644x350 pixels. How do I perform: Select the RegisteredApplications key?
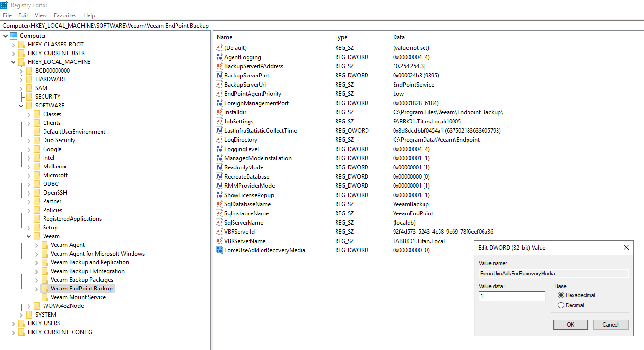point(72,219)
